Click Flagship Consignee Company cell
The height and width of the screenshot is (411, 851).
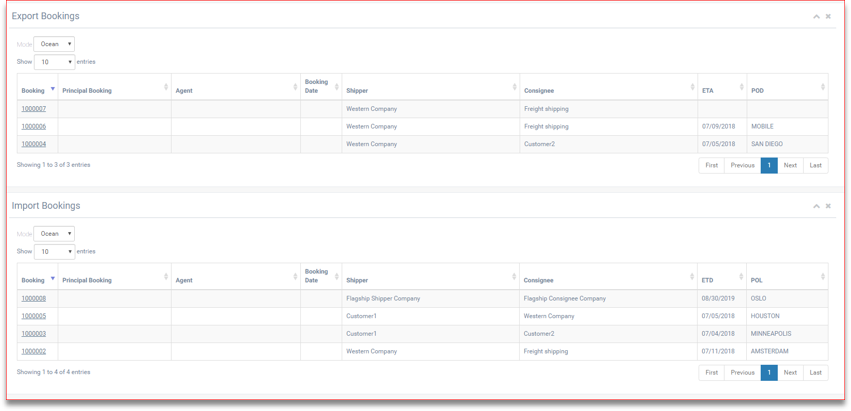click(x=609, y=299)
